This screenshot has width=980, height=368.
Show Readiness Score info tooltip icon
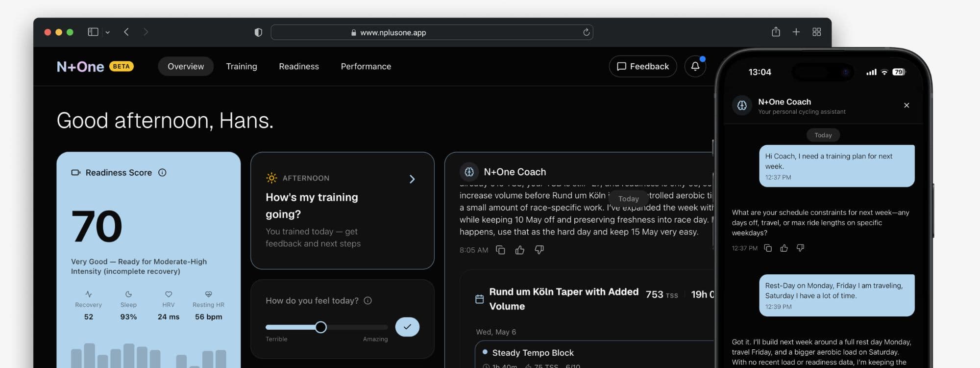click(x=162, y=173)
